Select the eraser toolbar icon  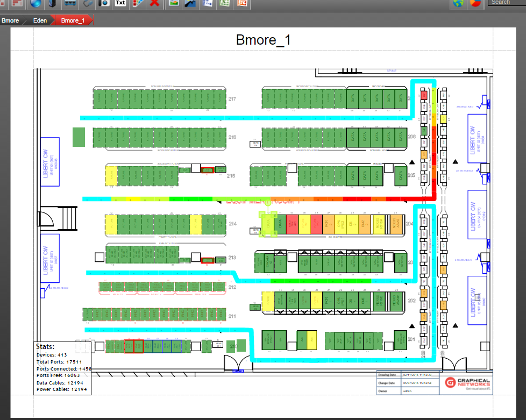[86, 4]
